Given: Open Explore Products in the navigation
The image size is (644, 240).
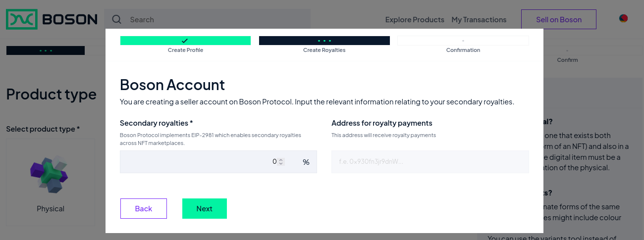Looking at the screenshot, I should tap(415, 20).
